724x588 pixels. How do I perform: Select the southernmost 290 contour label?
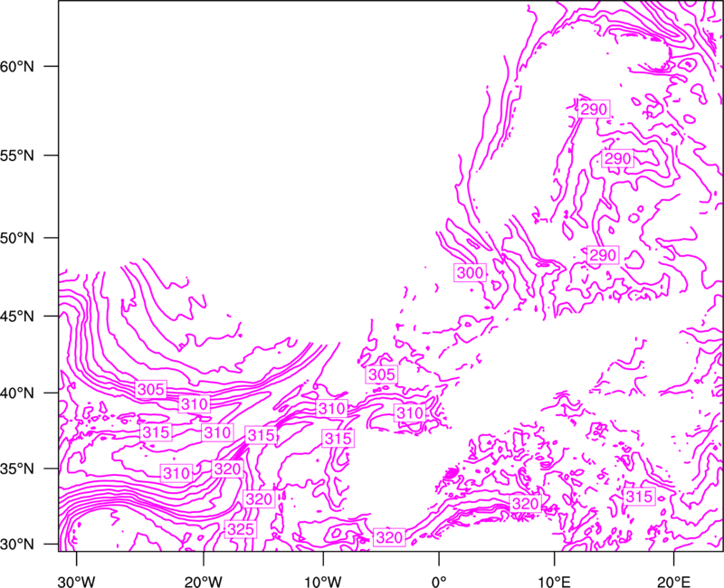[603, 255]
